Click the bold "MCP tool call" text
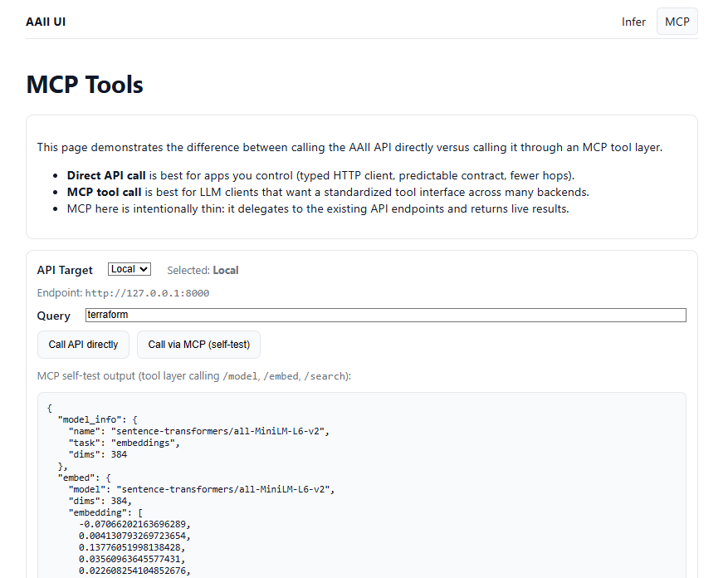Screen dimensions: 728x578 click(104, 192)
